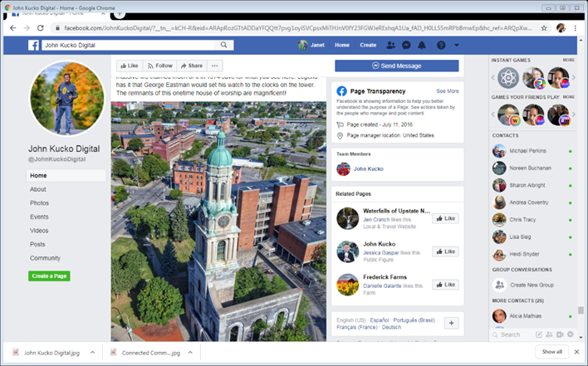
Task: Click Home in the top blue bar
Action: click(342, 45)
